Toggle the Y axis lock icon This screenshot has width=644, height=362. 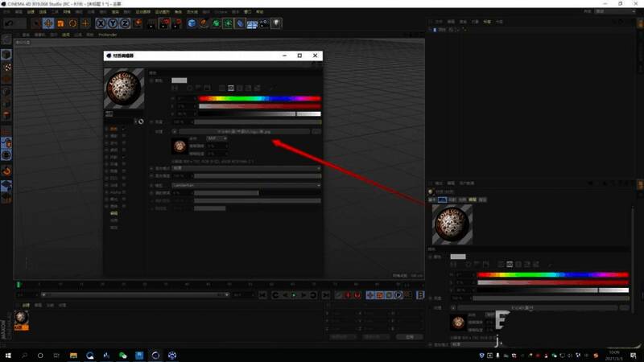point(114,23)
